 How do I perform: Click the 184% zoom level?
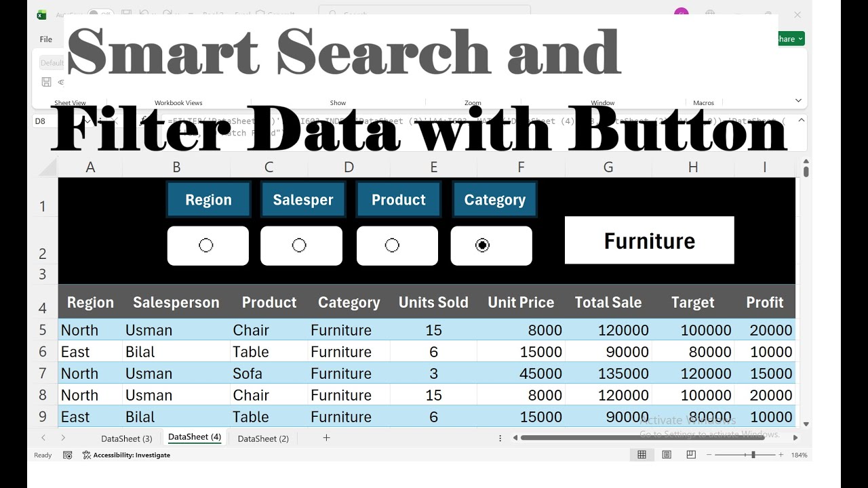[799, 455]
